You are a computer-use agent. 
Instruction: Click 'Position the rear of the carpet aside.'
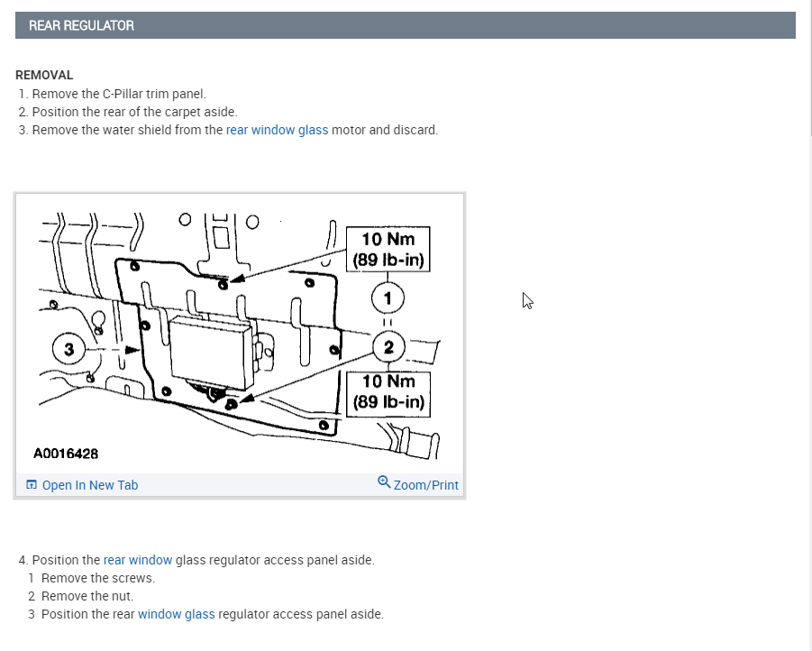(134, 112)
